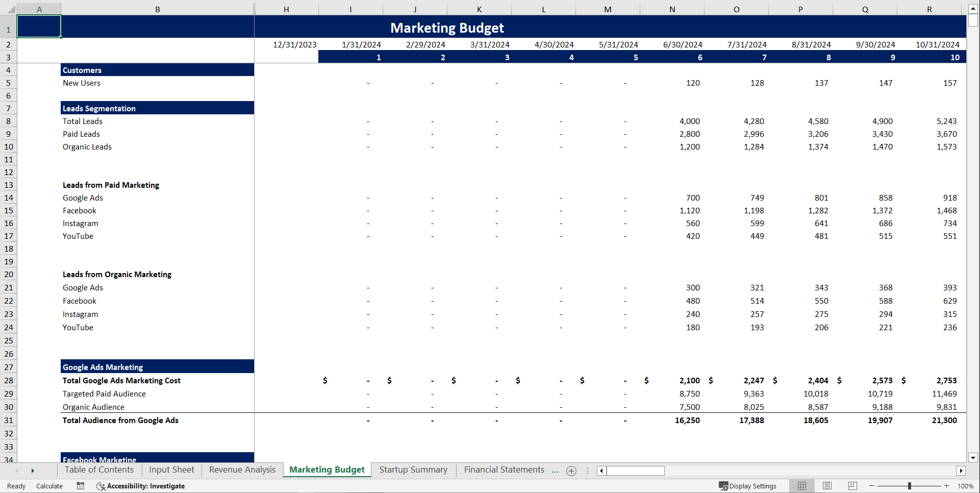Open the Startup Summary sheet
The height and width of the screenshot is (493, 980).
(413, 470)
